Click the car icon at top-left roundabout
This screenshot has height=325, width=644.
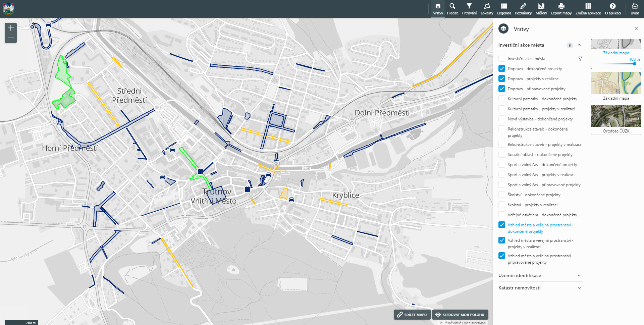49,24
